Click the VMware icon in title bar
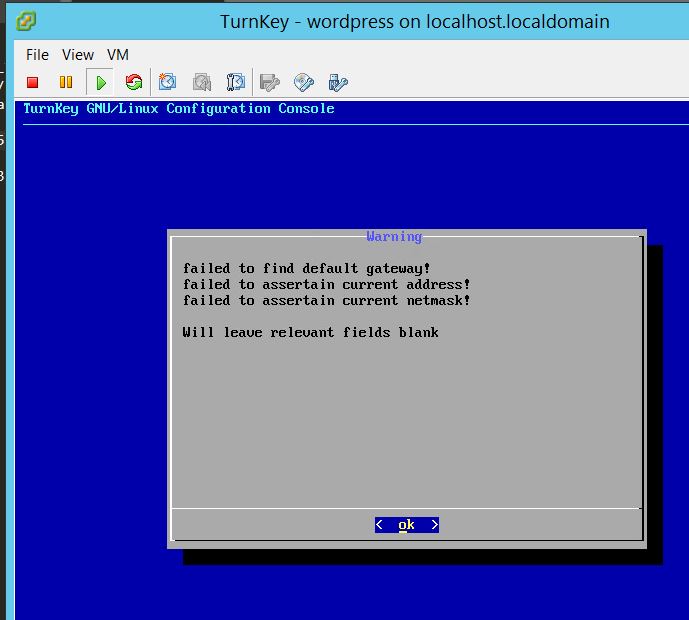Viewport: 689px width, 620px height. click(x=27, y=21)
